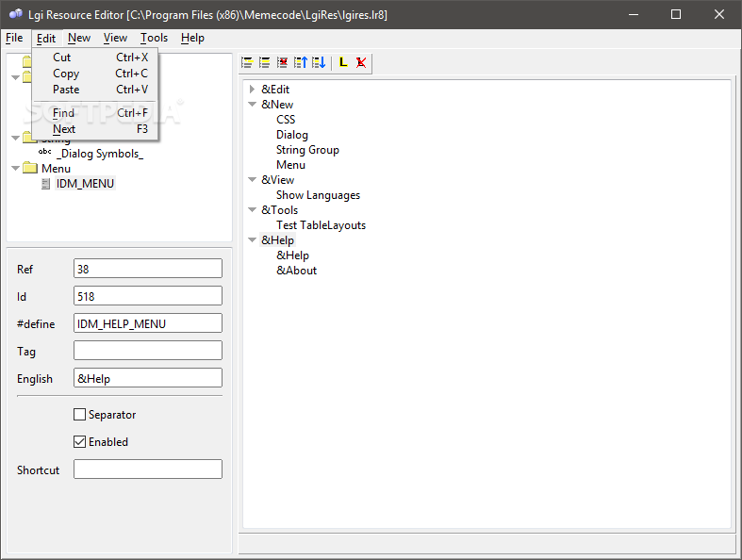Viewport: 742px width, 560px height.
Task: Select the CSS item under &New
Action: point(286,120)
